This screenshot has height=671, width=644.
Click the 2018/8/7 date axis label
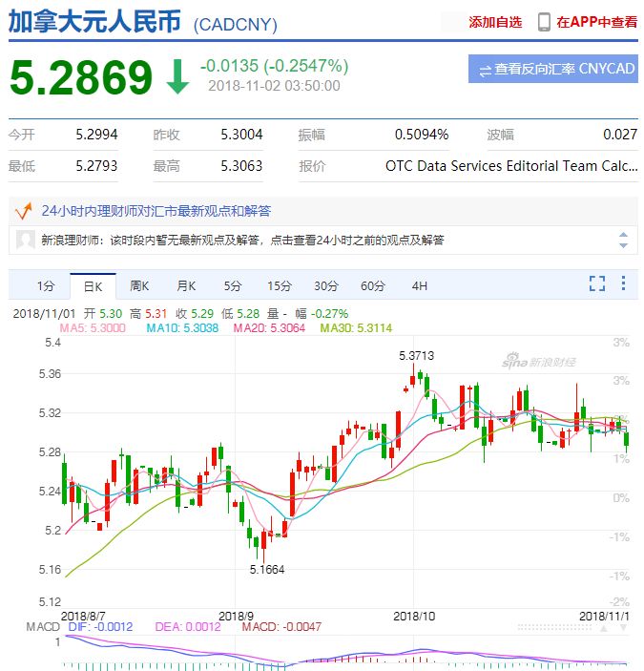[83, 617]
